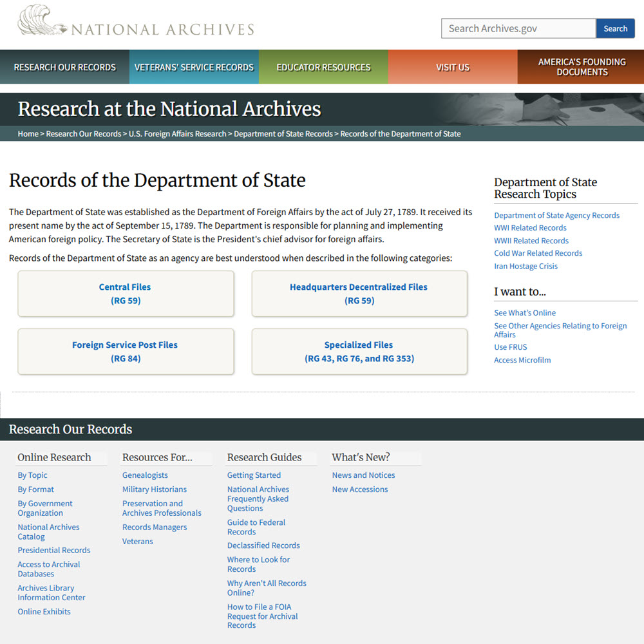Image resolution: width=644 pixels, height=644 pixels.
Task: Open How to File a FOIA Request link
Action: tap(263, 616)
